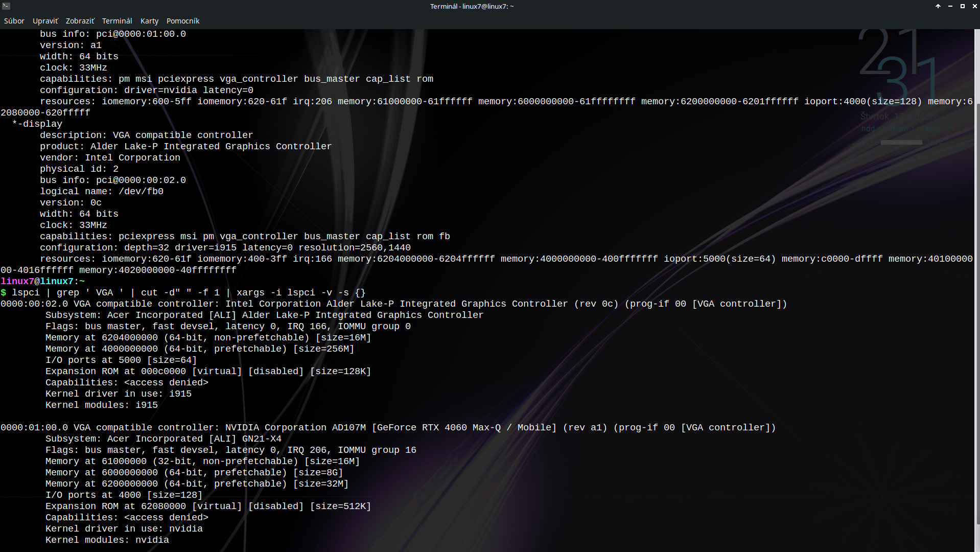Screen dimensions: 980x552
Task: Open the Karty menu
Action: click(x=149, y=21)
